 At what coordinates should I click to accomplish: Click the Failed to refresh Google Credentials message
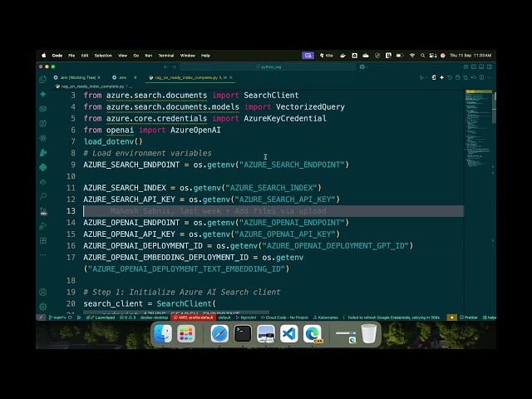392,318
